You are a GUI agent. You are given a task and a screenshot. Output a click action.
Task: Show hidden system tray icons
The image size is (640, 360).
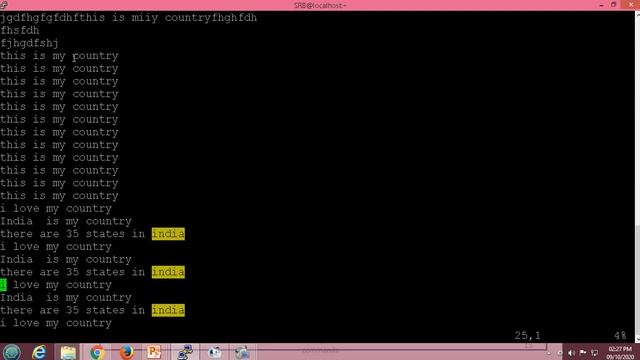point(549,353)
